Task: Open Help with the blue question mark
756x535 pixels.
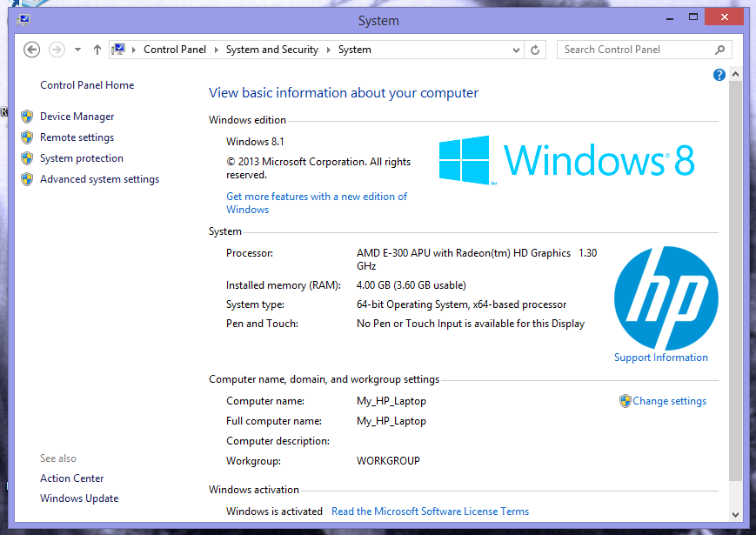Action: (x=719, y=75)
